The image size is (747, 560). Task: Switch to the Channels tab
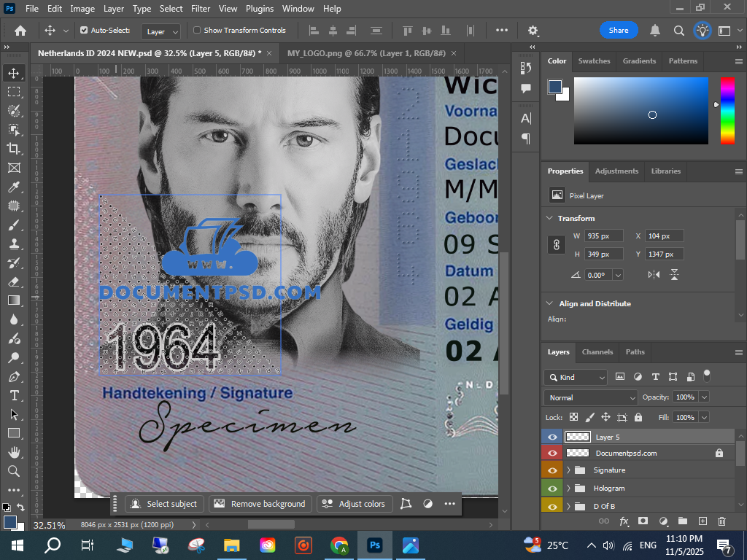[x=597, y=351]
